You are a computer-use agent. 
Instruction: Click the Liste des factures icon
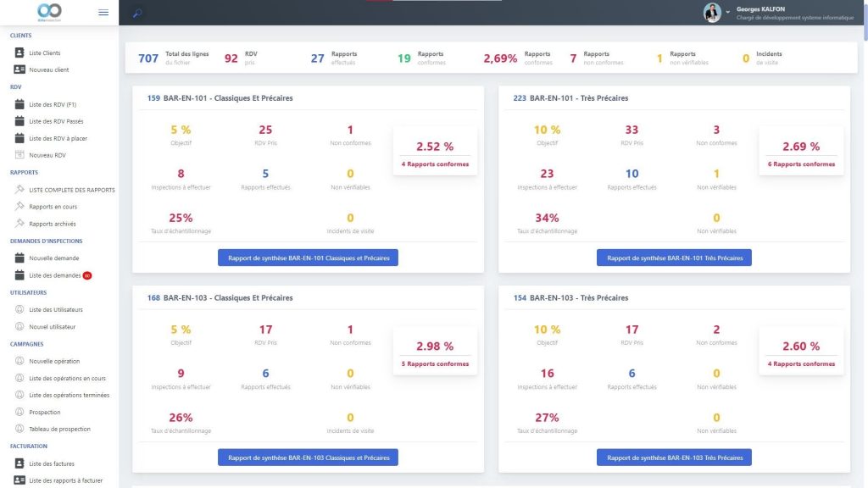tap(20, 463)
